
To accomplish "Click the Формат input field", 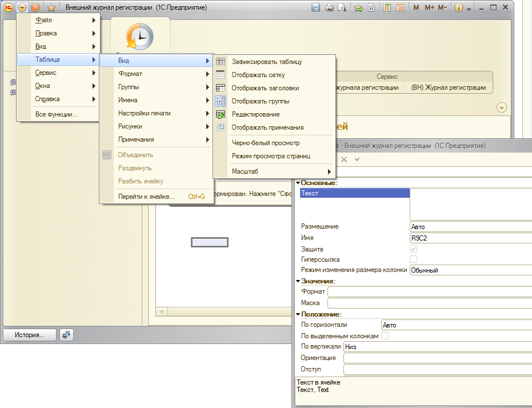I will tap(430, 291).
